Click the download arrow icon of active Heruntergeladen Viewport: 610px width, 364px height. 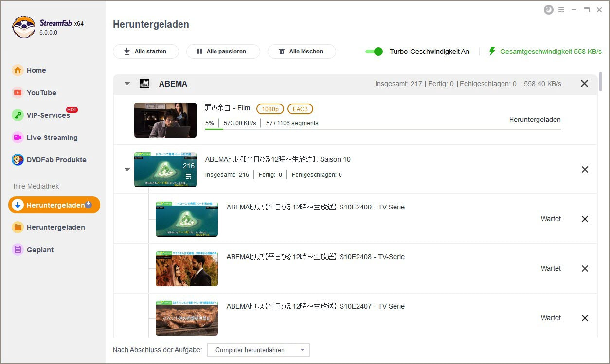tap(18, 205)
